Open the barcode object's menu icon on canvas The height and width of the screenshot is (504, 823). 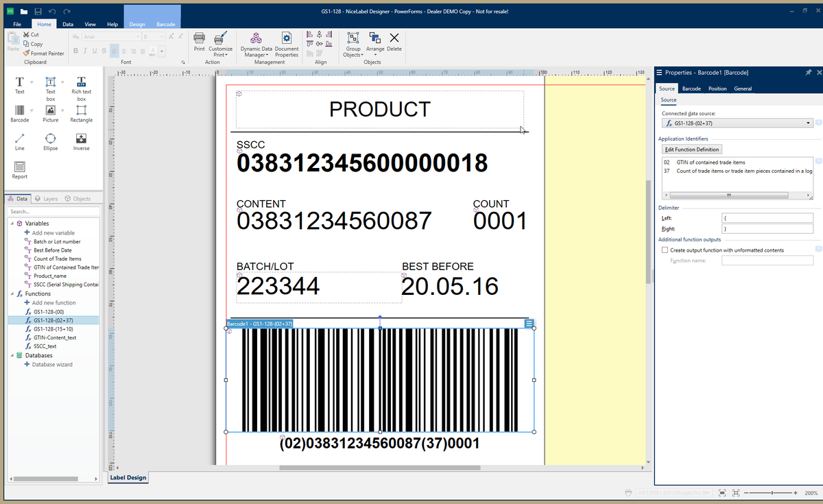(529, 324)
